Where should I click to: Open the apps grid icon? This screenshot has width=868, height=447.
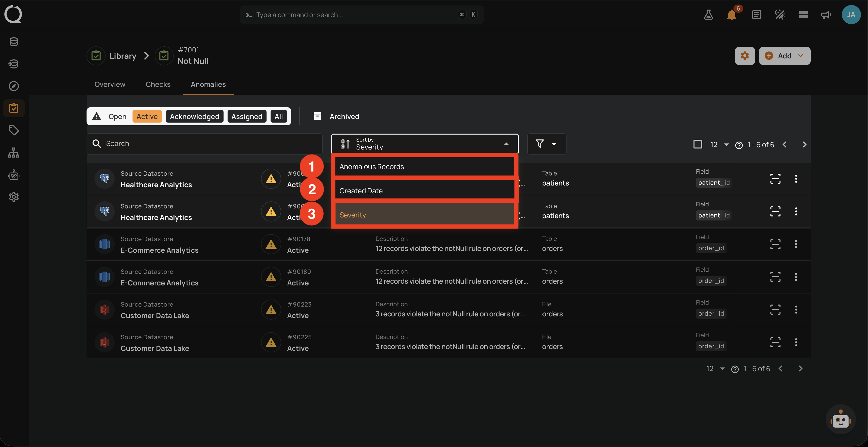(803, 15)
